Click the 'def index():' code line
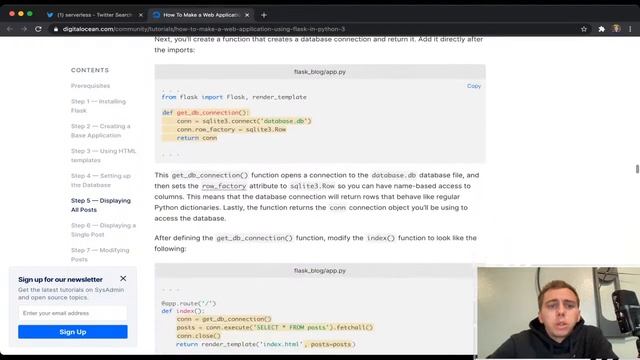640x360 pixels. tap(182, 311)
